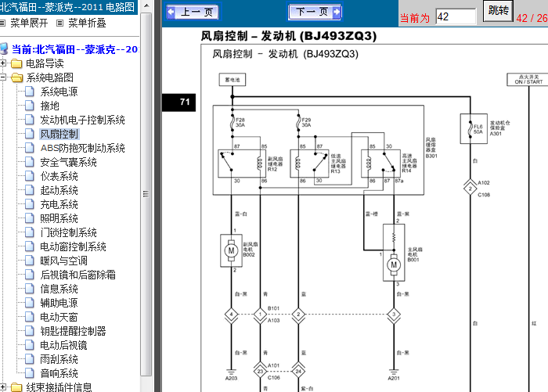Open 系统电源 circuit page

(x=59, y=92)
